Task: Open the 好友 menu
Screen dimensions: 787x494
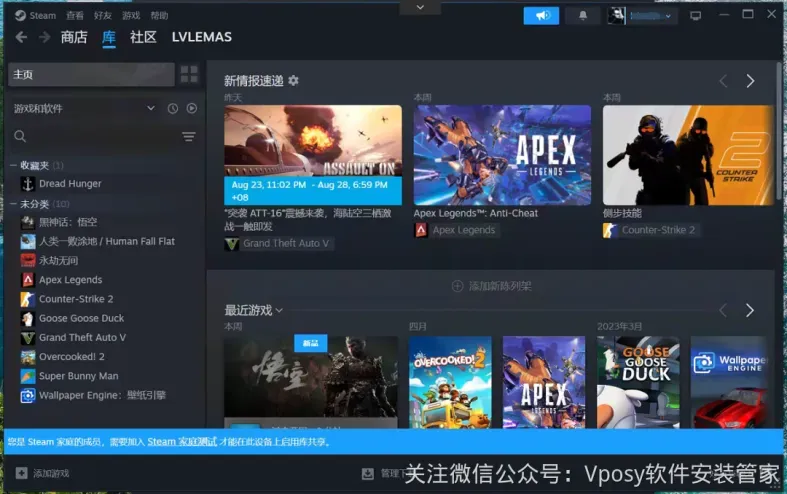Action: point(102,16)
